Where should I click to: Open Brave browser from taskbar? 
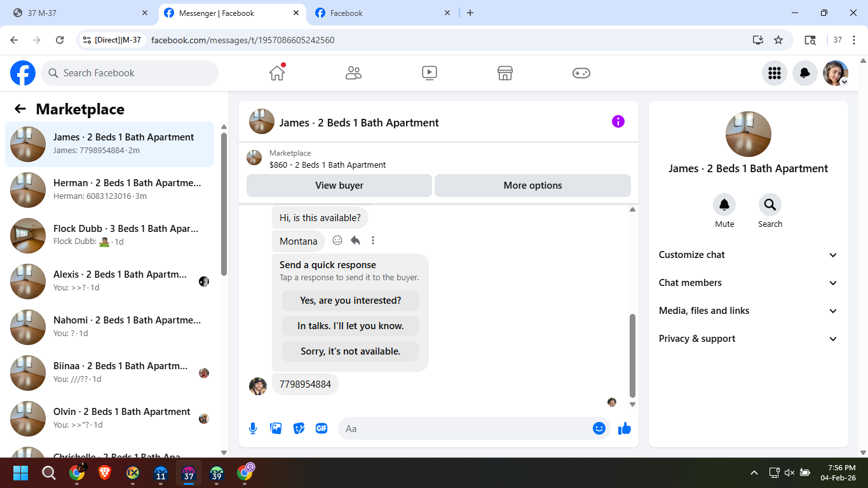(x=104, y=473)
